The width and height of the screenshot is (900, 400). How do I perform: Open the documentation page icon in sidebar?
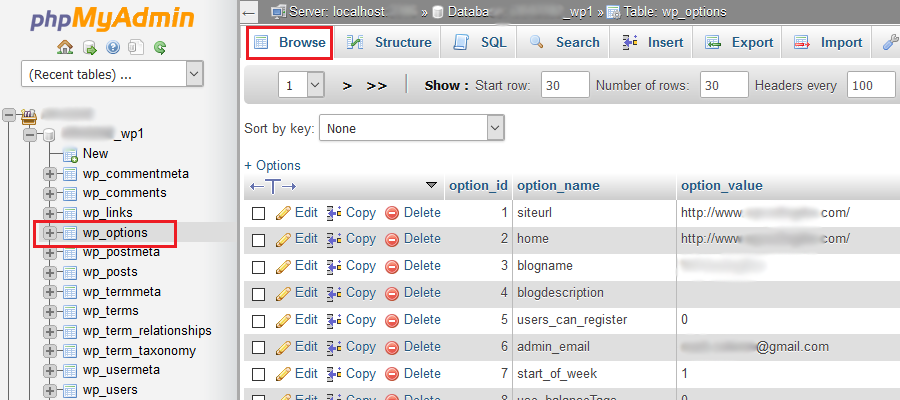[136, 47]
